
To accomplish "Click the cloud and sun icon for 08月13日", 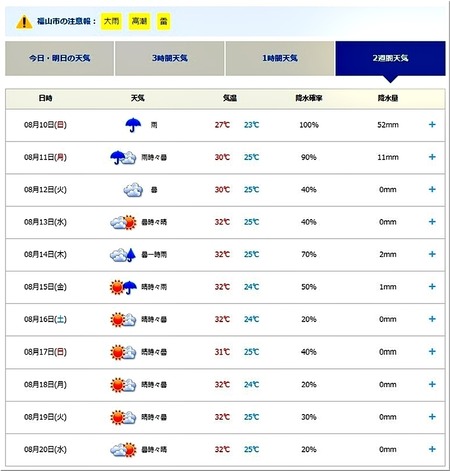I will (123, 222).
